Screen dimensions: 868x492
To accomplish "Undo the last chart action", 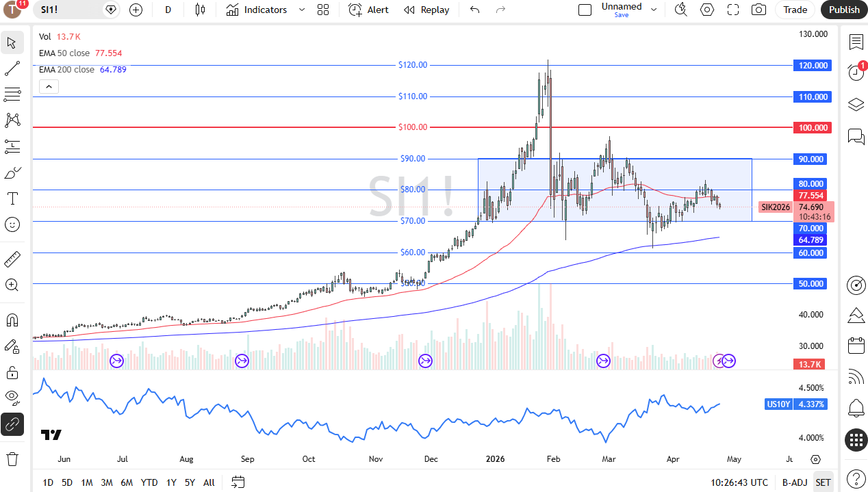I will point(475,10).
